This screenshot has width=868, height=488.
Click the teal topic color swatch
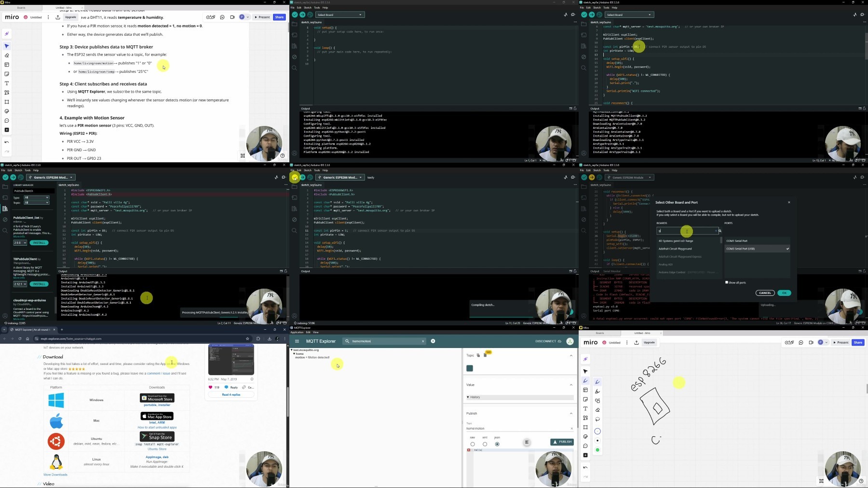click(x=470, y=368)
